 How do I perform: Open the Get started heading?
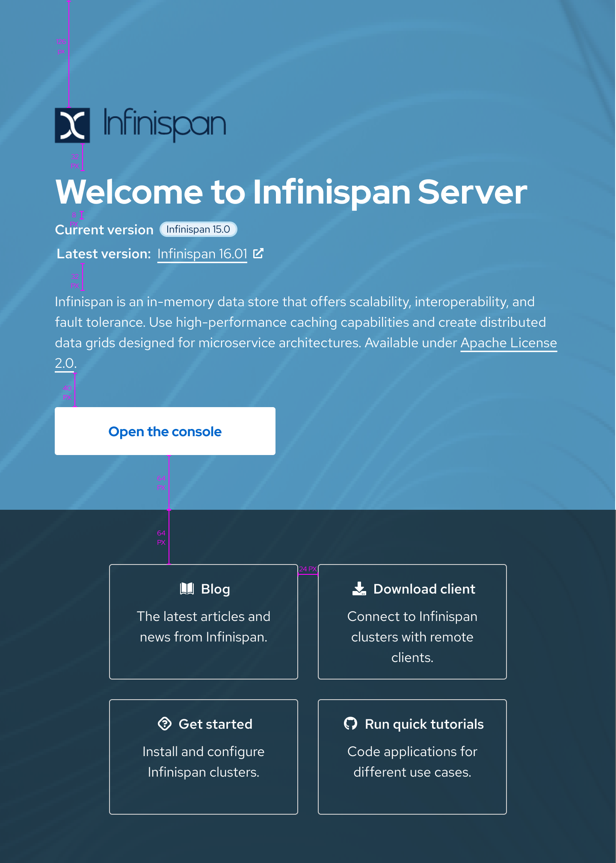click(215, 724)
